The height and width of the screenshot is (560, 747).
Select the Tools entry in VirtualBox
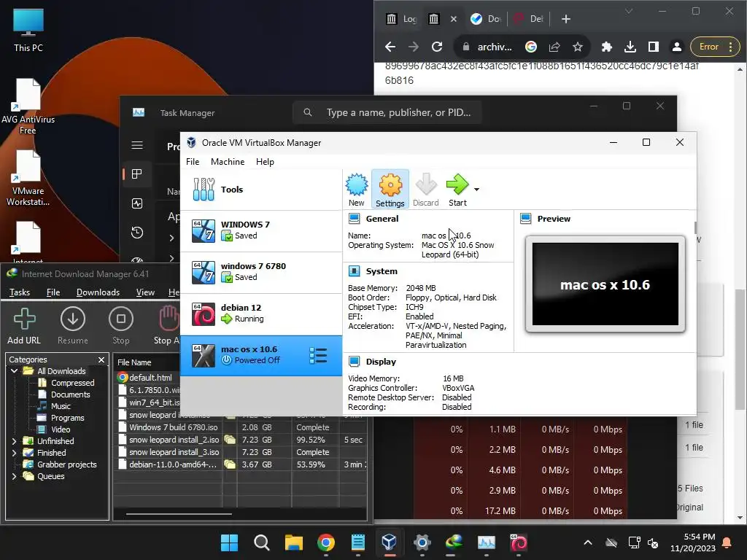(x=261, y=190)
